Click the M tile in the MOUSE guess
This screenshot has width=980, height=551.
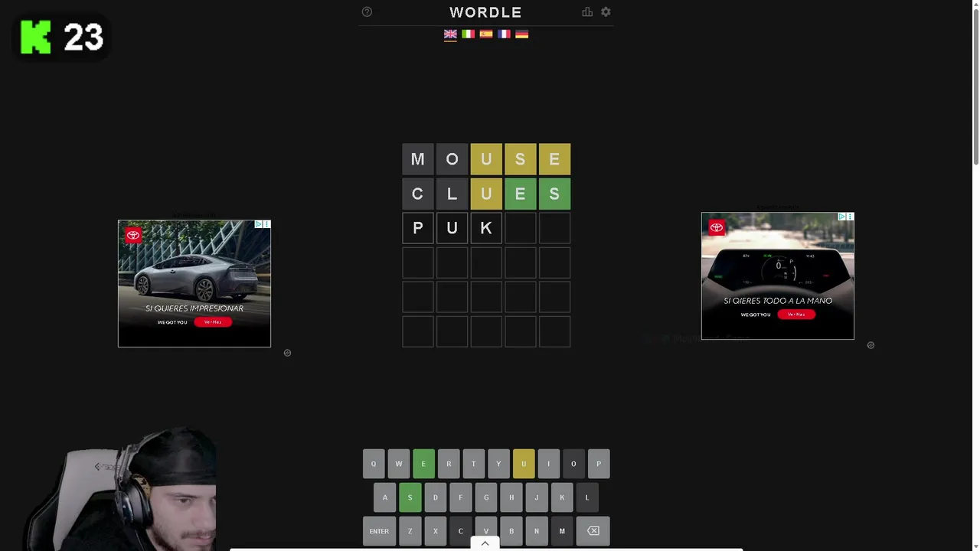pyautogui.click(x=417, y=159)
